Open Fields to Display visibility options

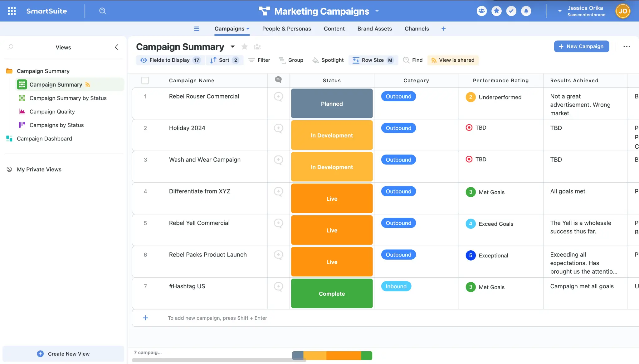point(170,60)
